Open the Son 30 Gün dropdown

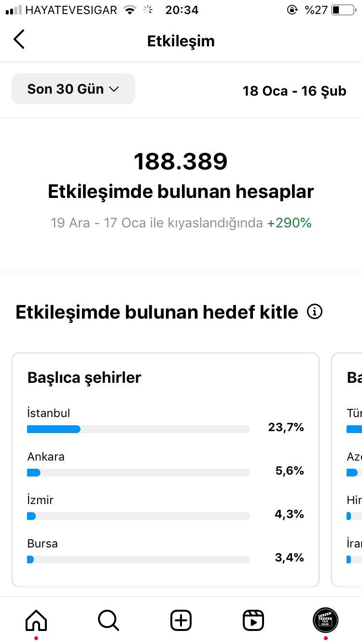point(73,89)
